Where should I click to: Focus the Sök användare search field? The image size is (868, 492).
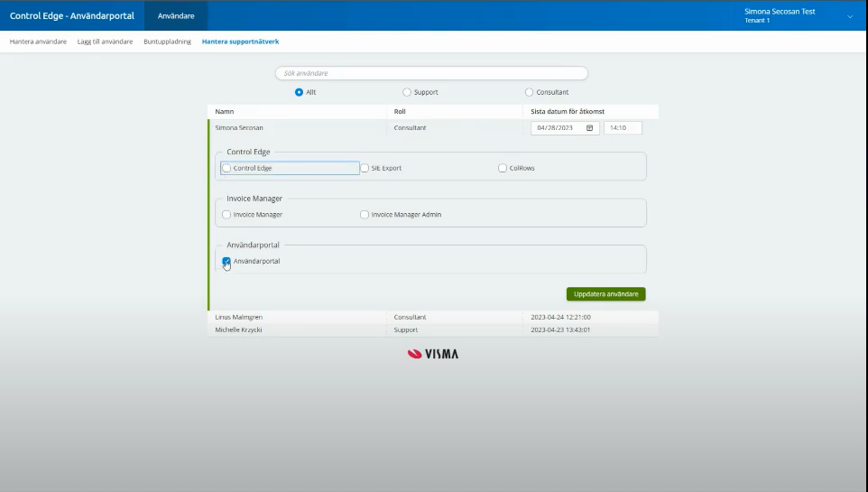coord(431,73)
